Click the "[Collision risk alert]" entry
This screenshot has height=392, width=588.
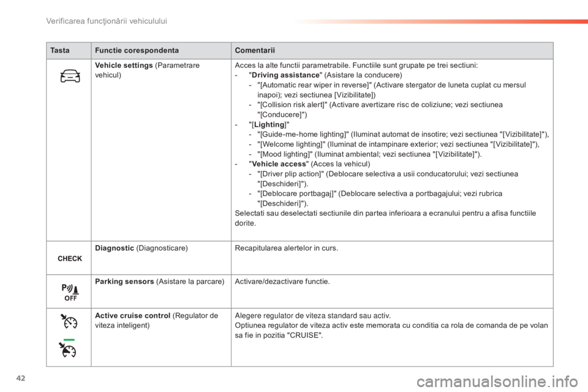tap(292, 105)
